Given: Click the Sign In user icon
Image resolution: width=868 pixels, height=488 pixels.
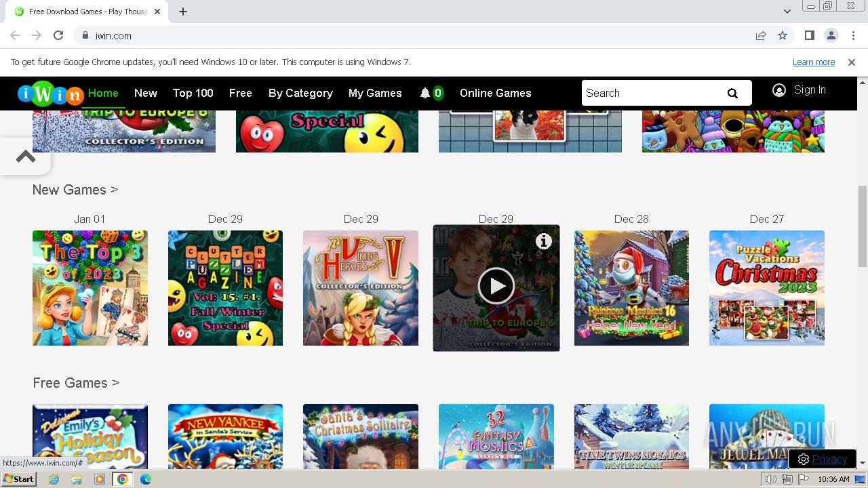Looking at the screenshot, I should point(779,90).
